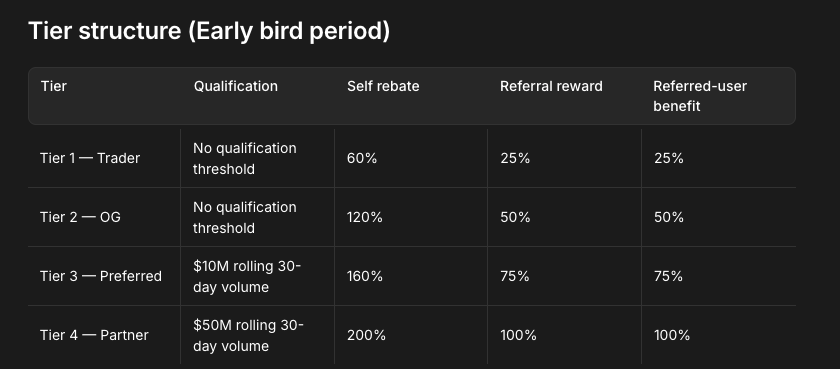The image size is (840, 369).
Task: Click the 60% self rebate value
Action: pyautogui.click(x=362, y=159)
